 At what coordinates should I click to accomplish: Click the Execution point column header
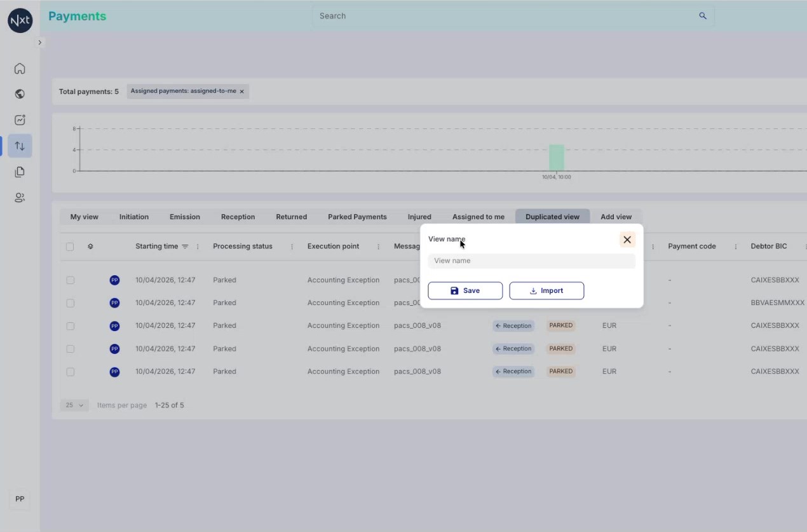point(333,247)
